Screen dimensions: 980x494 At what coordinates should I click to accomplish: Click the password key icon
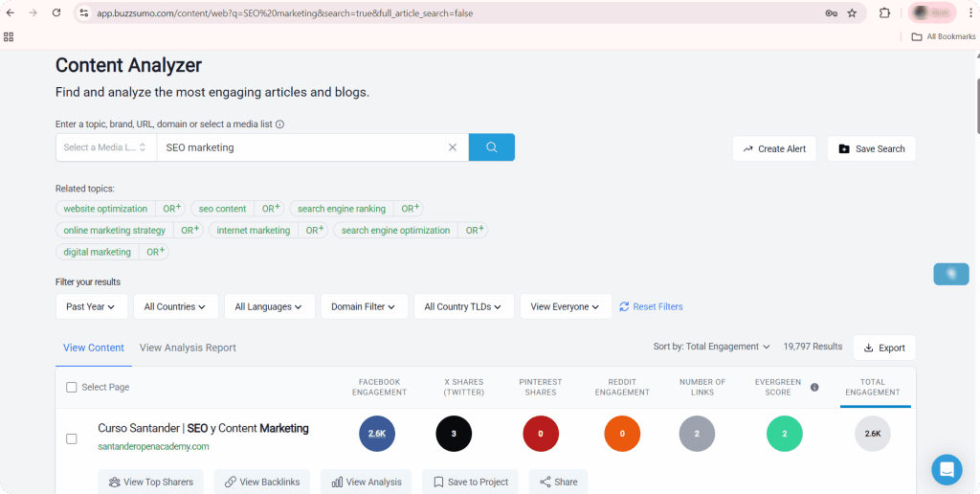[x=832, y=13]
